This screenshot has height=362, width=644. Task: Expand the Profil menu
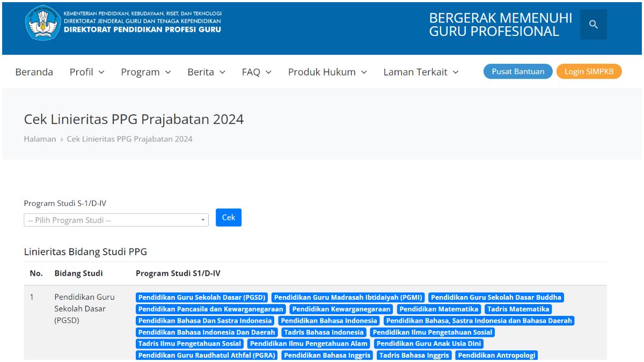point(87,72)
